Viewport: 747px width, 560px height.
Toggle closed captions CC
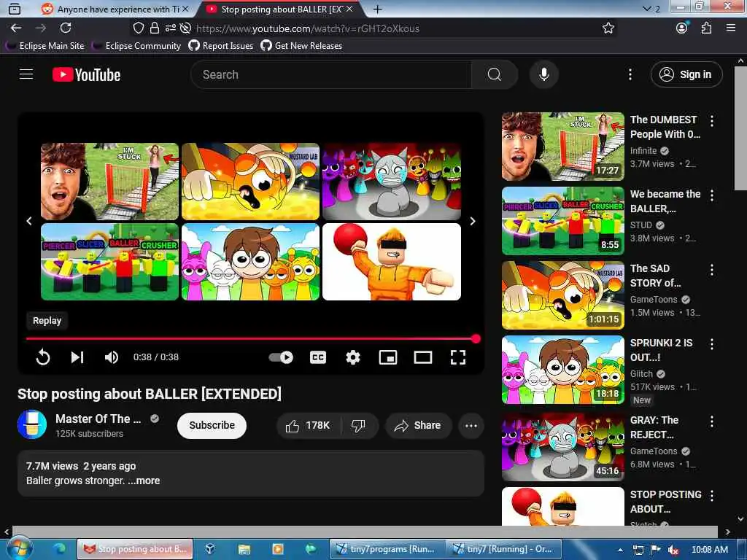(318, 357)
